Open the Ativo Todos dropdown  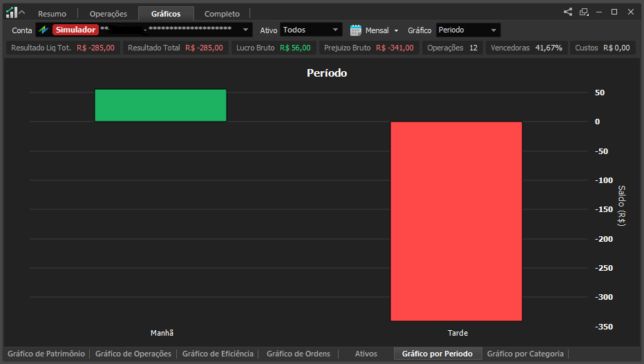311,30
